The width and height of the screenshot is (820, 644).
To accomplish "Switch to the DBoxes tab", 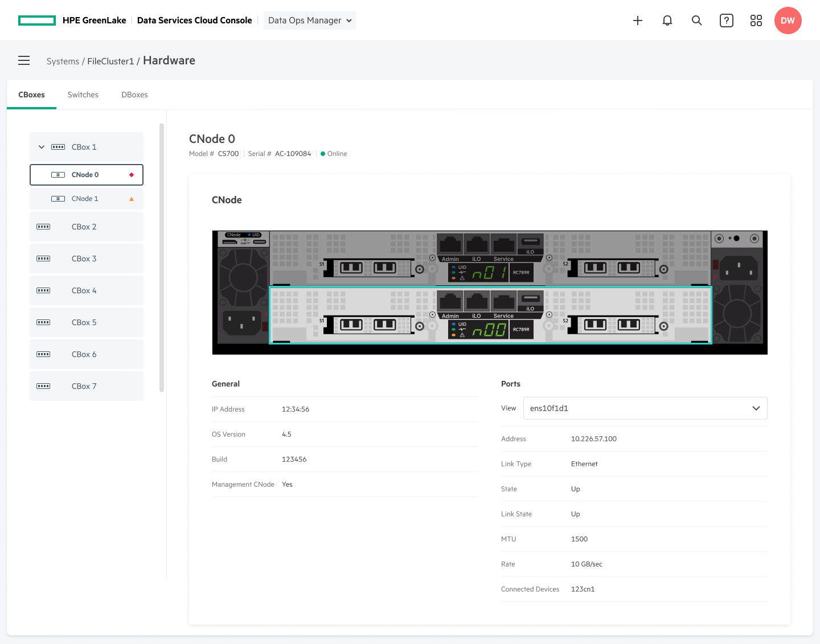I will pyautogui.click(x=134, y=95).
